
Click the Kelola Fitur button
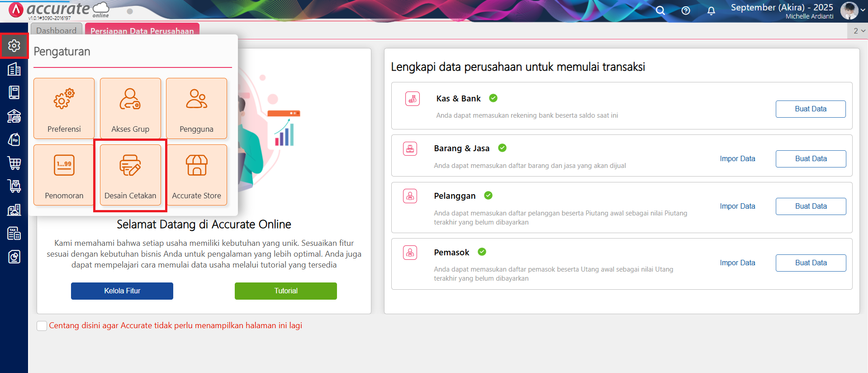coord(122,291)
